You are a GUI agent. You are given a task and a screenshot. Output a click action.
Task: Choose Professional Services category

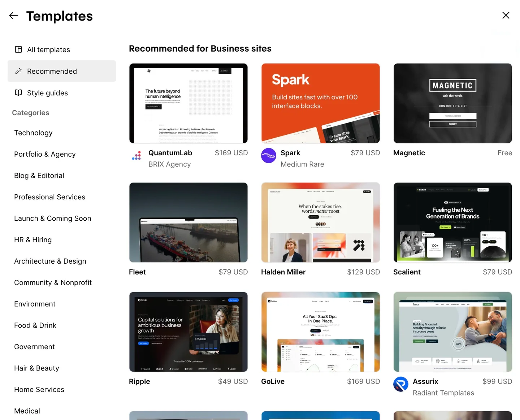coord(49,197)
